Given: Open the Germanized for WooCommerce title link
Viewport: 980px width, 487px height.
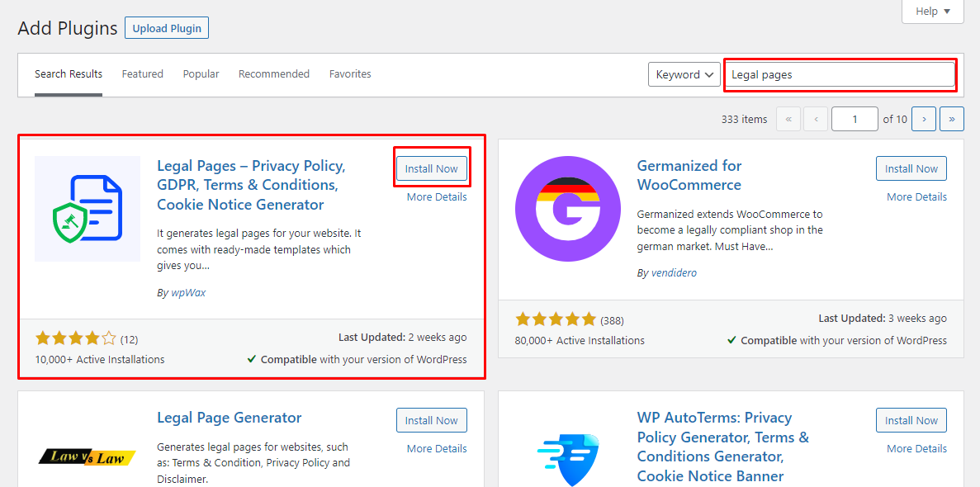Looking at the screenshot, I should (689, 175).
